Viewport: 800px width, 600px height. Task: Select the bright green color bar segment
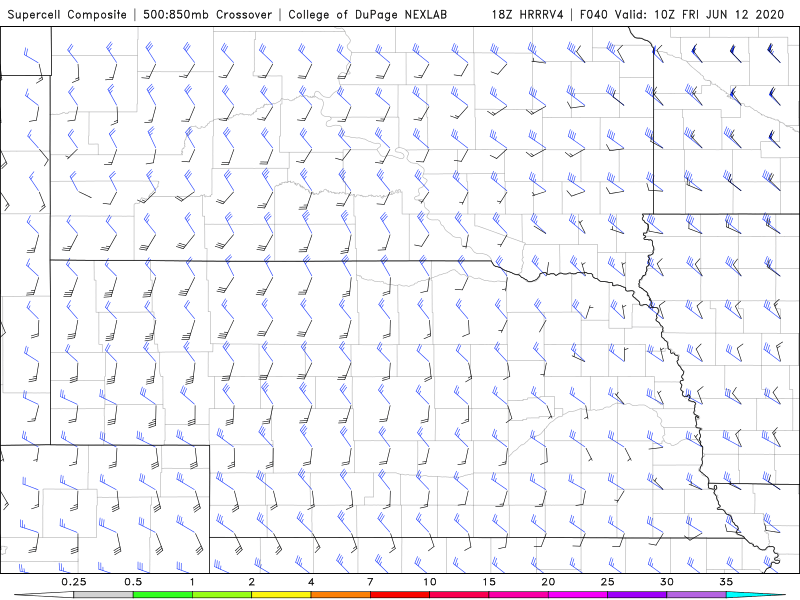pos(163,595)
